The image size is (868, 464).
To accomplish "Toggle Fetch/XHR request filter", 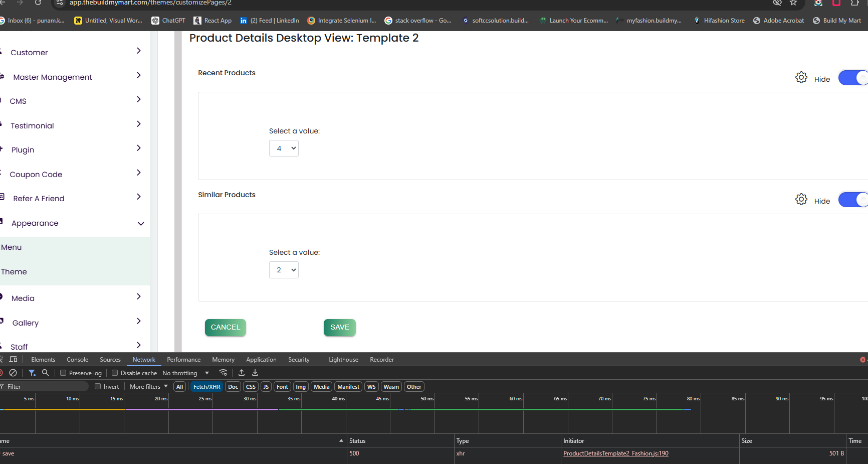I will point(206,387).
